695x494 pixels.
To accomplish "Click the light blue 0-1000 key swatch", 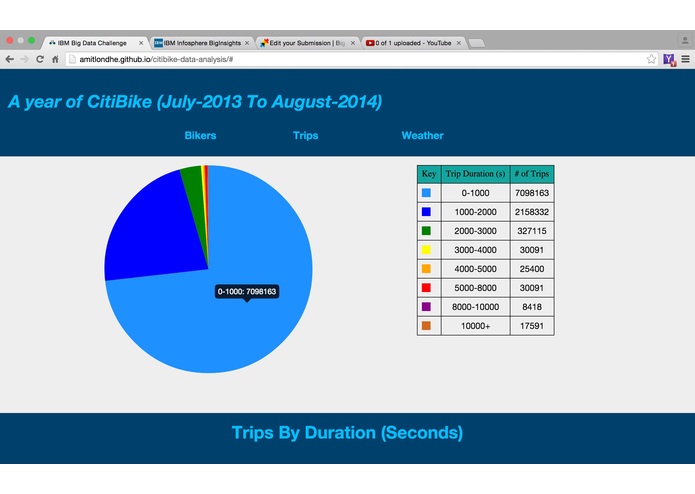I will (x=426, y=193).
